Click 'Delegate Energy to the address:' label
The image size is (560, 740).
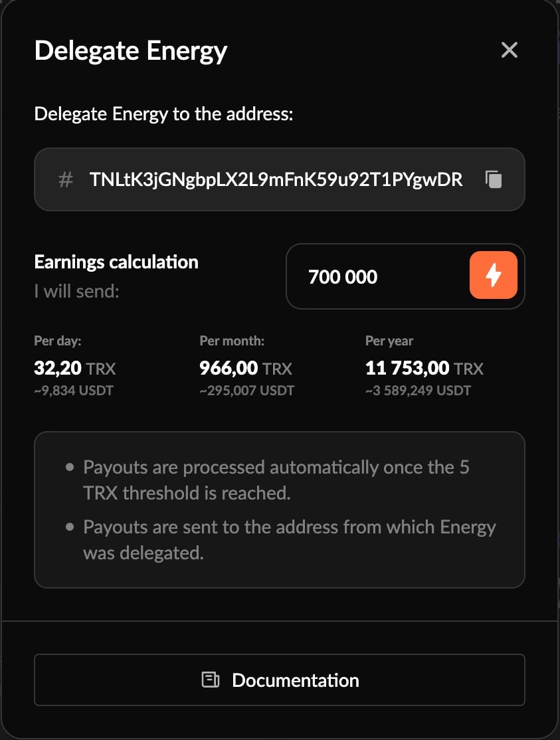[163, 114]
